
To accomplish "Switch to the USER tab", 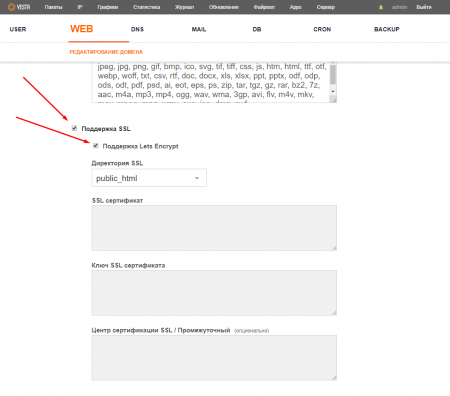I will coord(18,29).
